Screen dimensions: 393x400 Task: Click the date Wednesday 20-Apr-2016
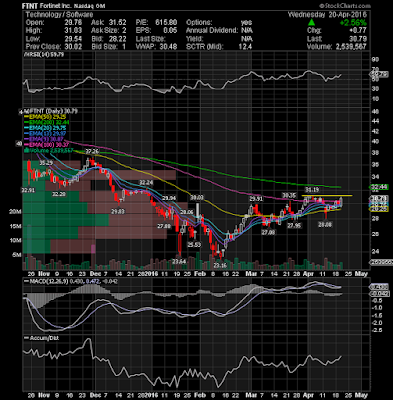pos(327,15)
